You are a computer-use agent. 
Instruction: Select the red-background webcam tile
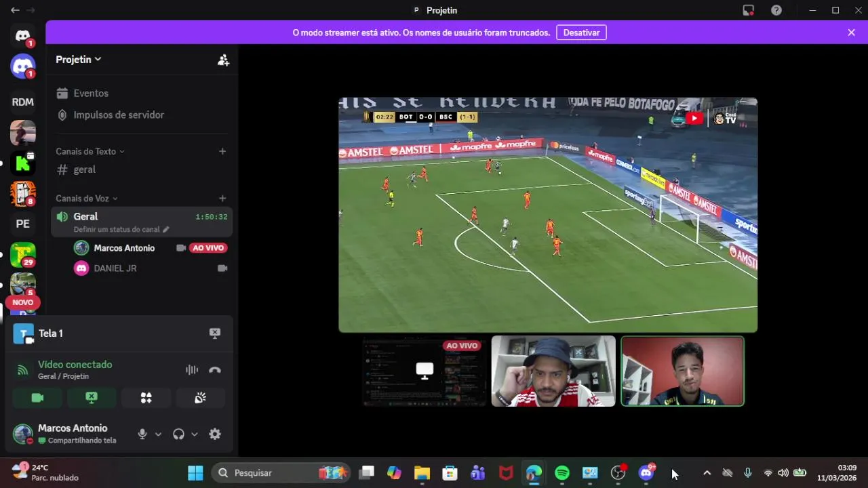click(682, 371)
